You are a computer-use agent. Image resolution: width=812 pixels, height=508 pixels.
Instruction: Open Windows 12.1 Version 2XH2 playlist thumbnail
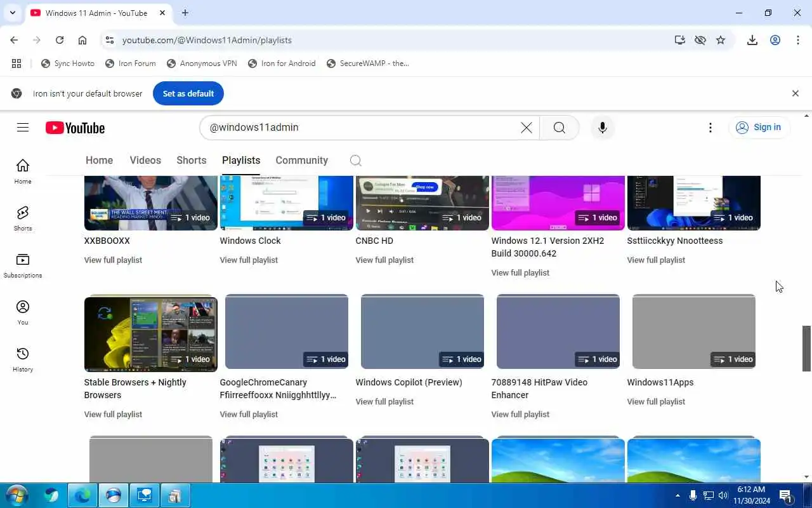[x=558, y=203]
